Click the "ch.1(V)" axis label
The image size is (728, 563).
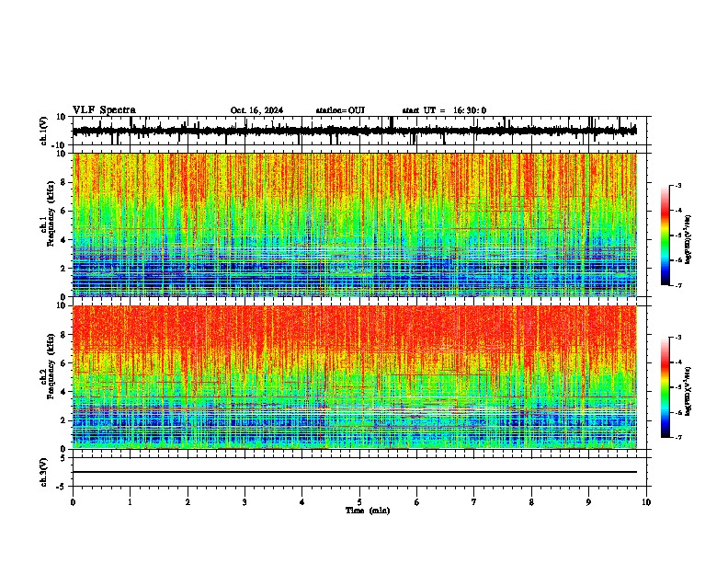(44, 131)
